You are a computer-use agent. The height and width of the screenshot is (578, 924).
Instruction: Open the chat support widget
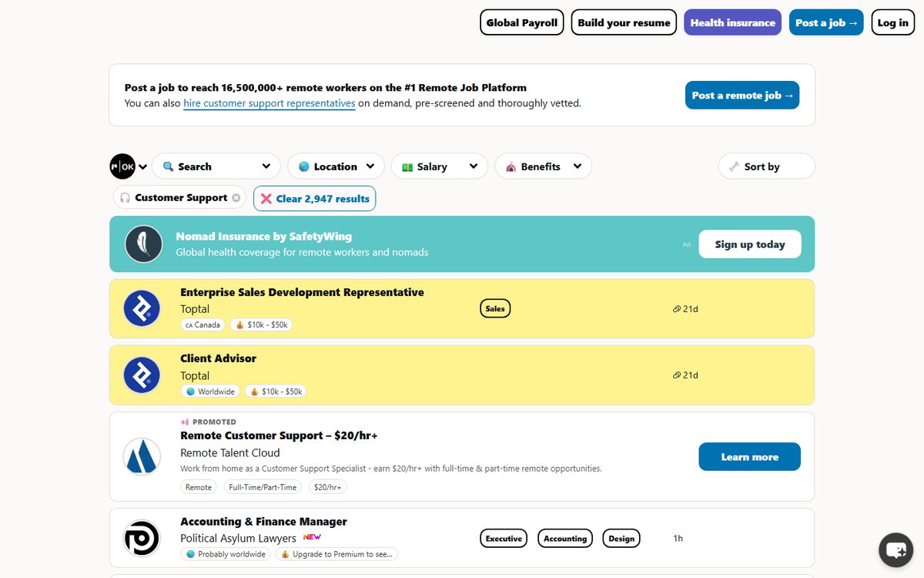[896, 550]
